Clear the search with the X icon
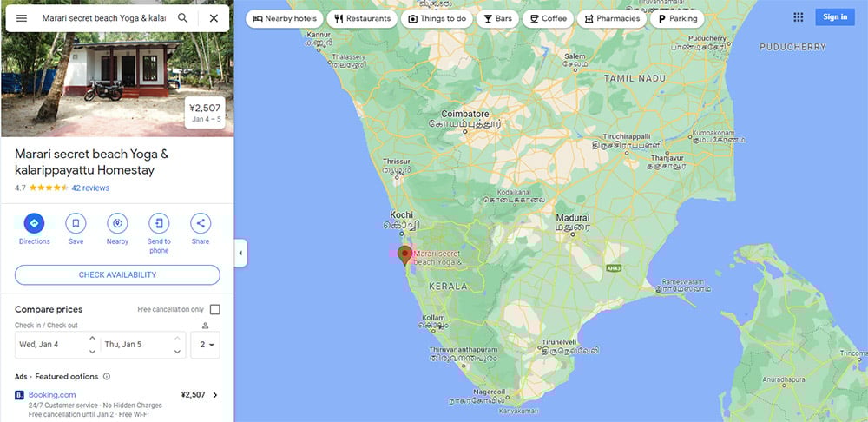The image size is (868, 422). 214,18
